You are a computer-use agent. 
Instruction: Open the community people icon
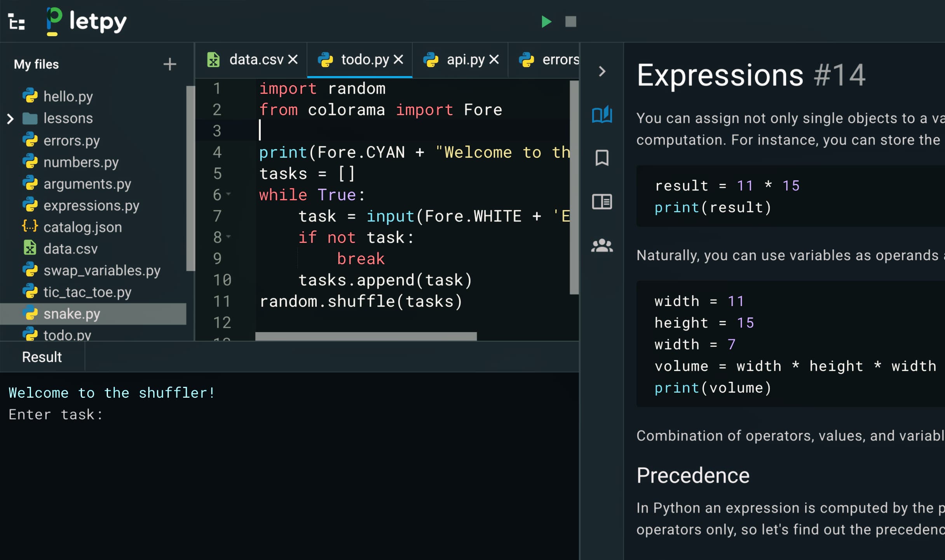tap(602, 245)
